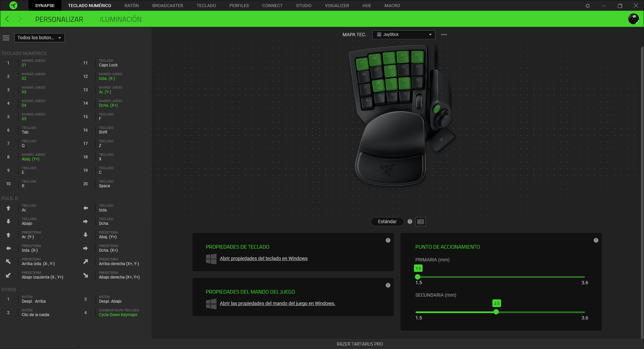This screenshot has width=644, height=349.
Task: Click the scroll wheel on device image
Action: tap(419, 102)
